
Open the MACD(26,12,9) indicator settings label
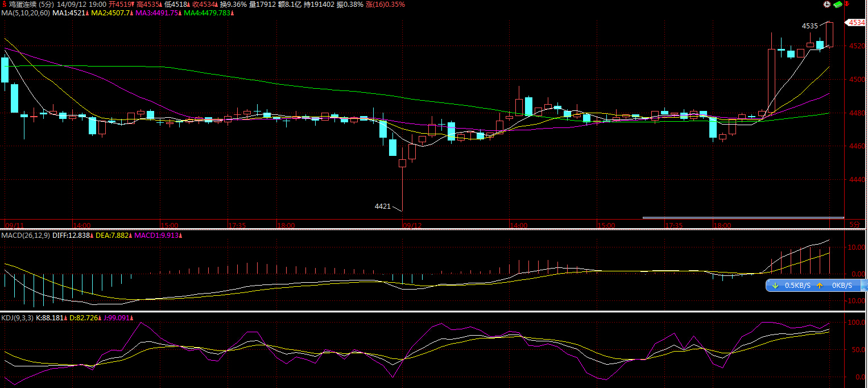[x=25, y=235]
